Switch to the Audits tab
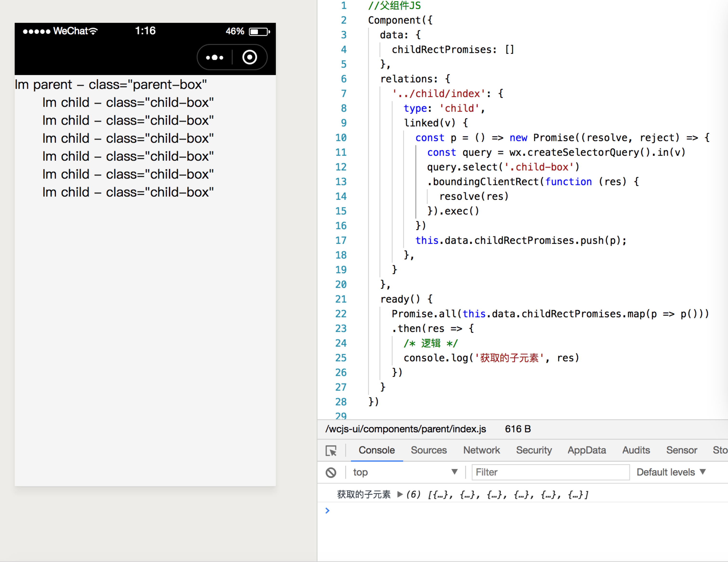 click(x=636, y=450)
